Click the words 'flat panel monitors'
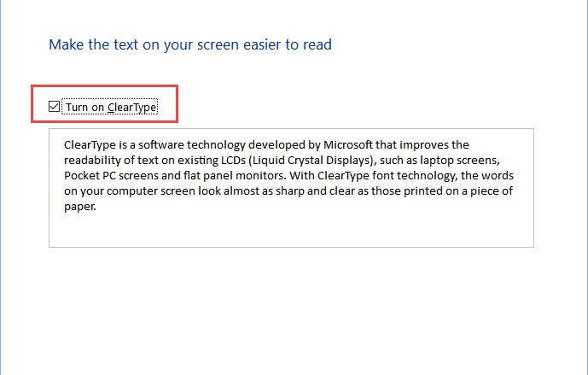This screenshot has height=375, width=588. [x=235, y=176]
